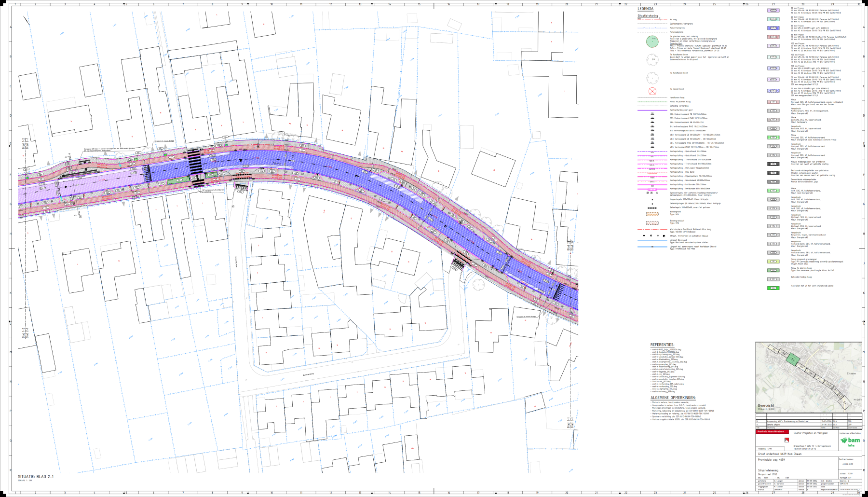Pick the first purple asphalt legend swatch

coord(773,10)
